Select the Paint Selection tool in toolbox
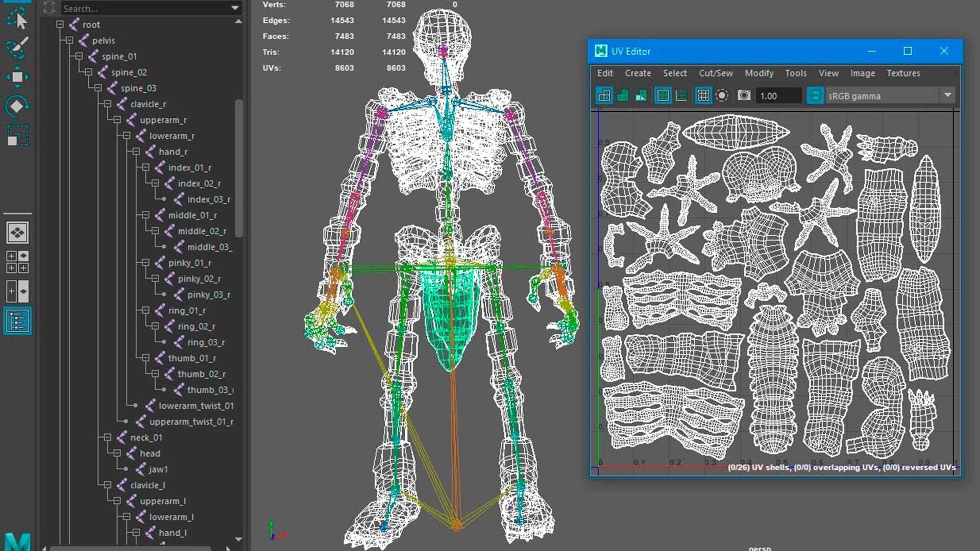980x551 pixels. [17, 47]
